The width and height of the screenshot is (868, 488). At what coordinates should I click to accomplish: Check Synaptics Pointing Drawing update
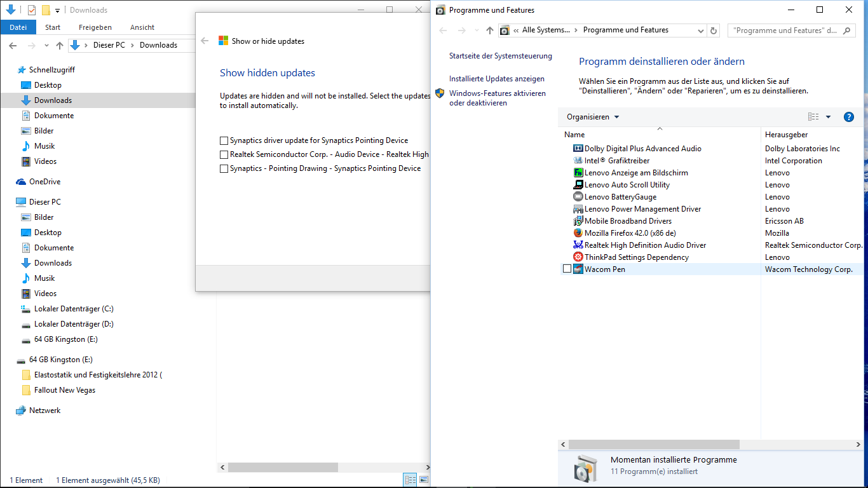click(x=224, y=168)
